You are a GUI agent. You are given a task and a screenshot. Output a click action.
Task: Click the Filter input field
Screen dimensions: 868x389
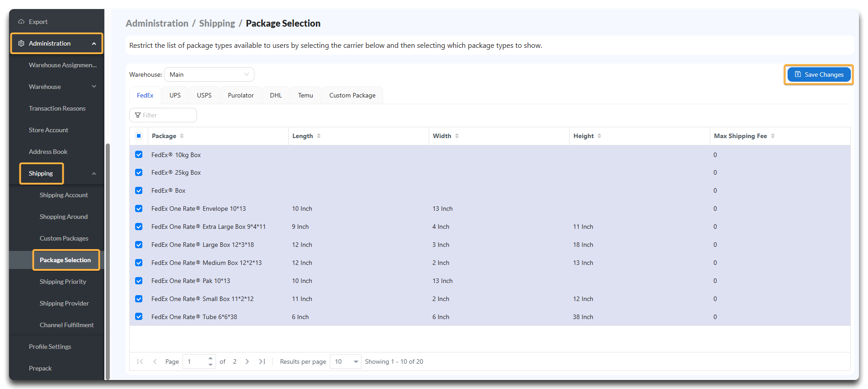pos(163,115)
